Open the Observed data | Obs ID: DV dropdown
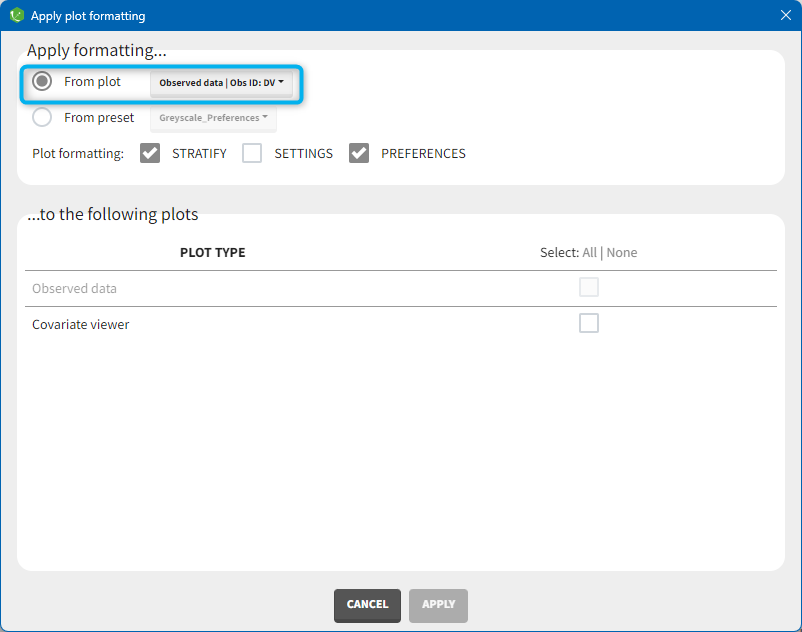The height and width of the screenshot is (632, 802). [221, 83]
